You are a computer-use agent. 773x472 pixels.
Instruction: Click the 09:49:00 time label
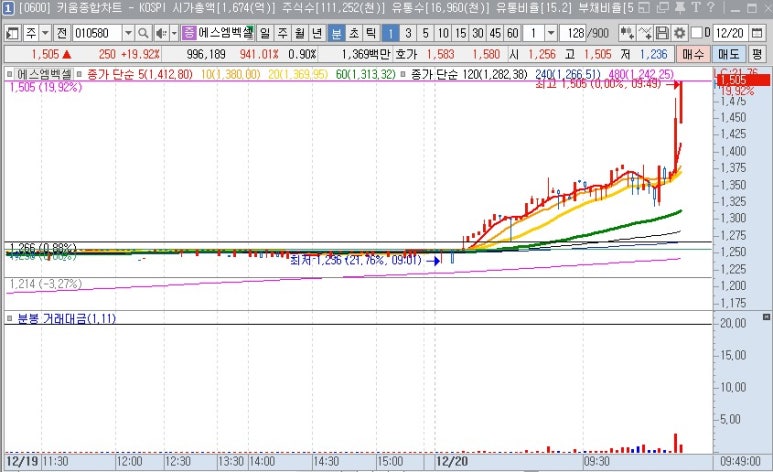(x=740, y=462)
